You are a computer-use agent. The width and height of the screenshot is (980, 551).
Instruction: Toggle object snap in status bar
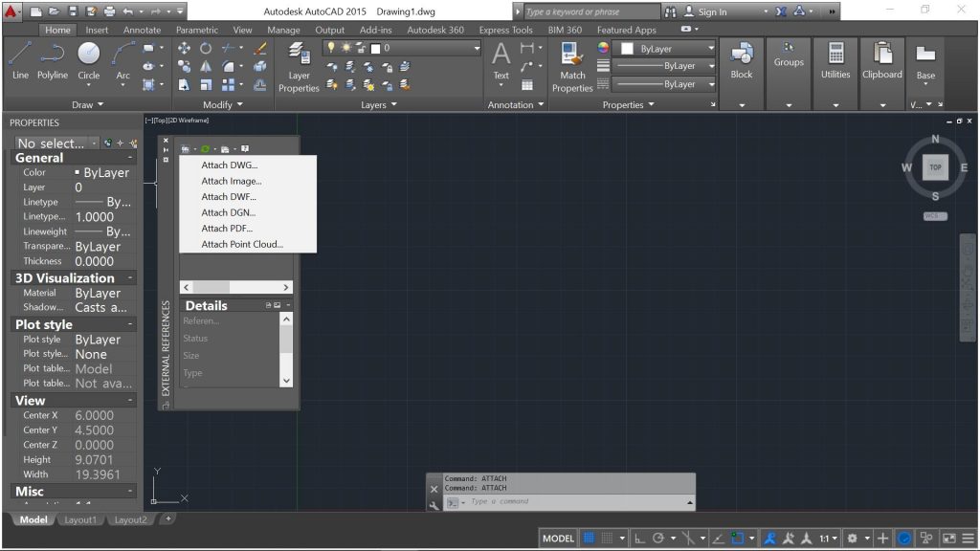tap(738, 538)
